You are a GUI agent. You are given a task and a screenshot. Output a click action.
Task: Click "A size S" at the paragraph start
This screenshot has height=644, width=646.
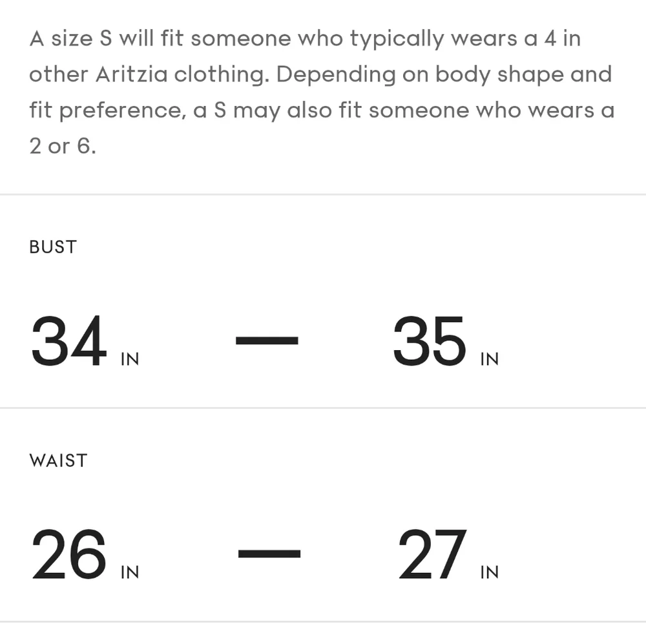[x=70, y=39]
